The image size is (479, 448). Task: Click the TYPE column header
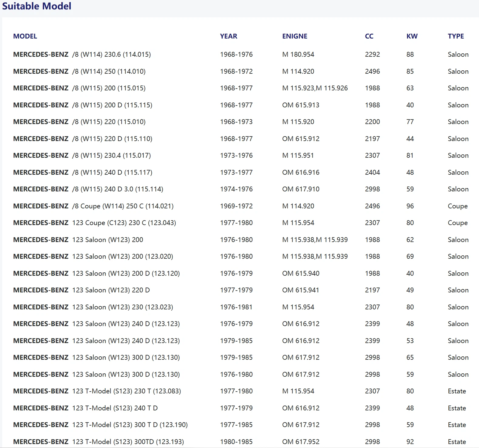pos(456,36)
